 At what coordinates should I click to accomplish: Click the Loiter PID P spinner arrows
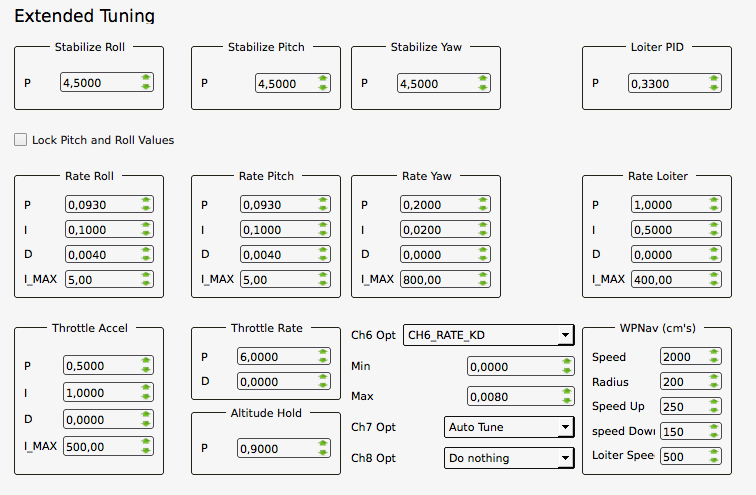click(712, 83)
